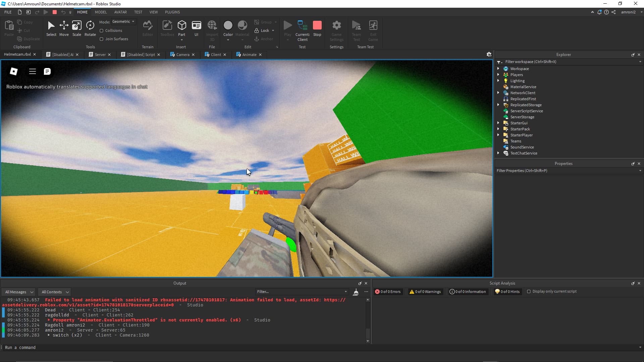Choose the Rotate tool
This screenshot has width=644, height=362.
(90, 28)
